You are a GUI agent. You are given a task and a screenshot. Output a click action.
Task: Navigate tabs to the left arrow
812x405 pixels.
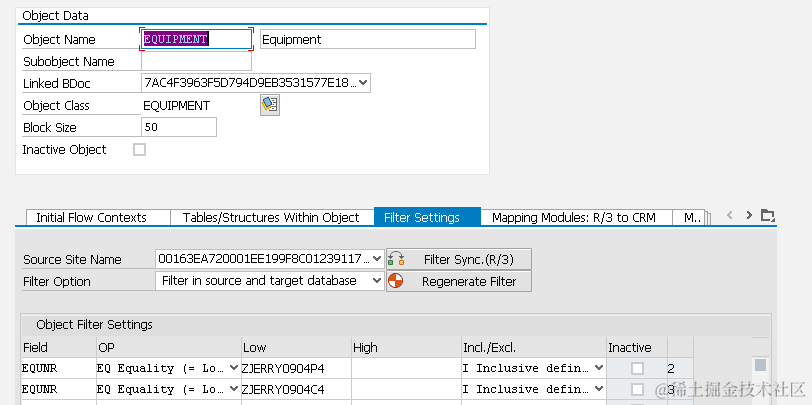[x=730, y=215]
